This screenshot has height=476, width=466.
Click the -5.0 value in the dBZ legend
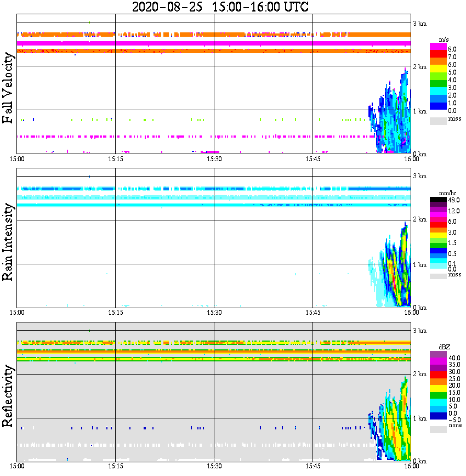pos(454,420)
